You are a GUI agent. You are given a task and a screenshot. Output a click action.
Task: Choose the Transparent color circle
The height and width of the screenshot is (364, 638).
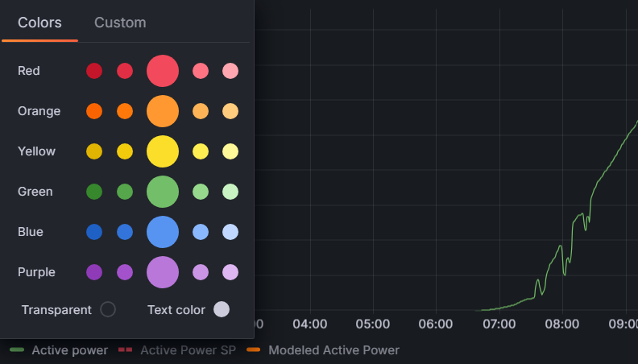click(x=108, y=309)
